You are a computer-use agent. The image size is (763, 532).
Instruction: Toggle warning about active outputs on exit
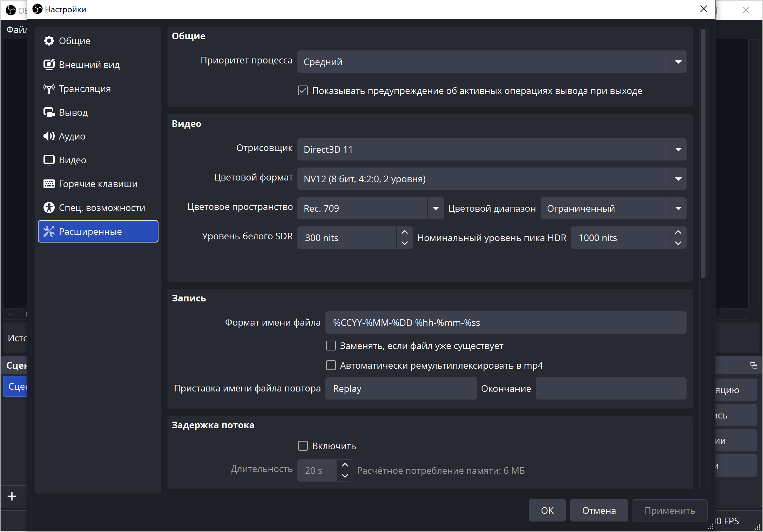pos(303,91)
